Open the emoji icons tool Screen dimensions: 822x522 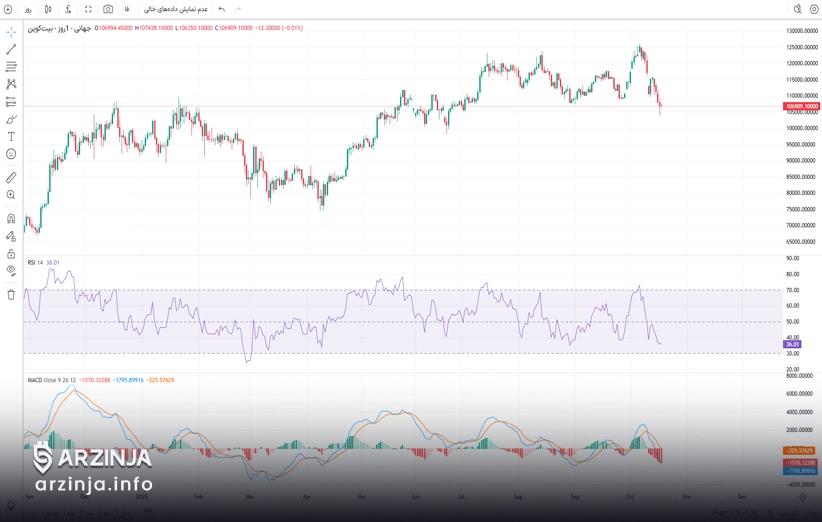(11, 154)
